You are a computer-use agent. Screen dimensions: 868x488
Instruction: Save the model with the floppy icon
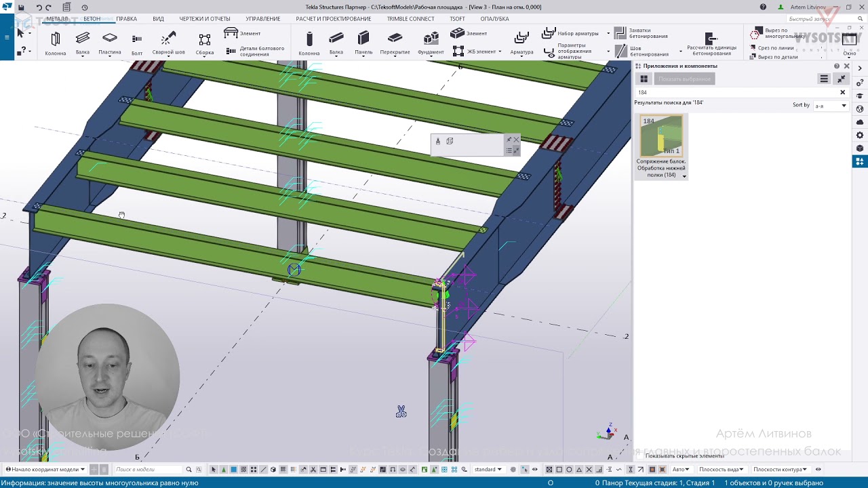tap(22, 7)
